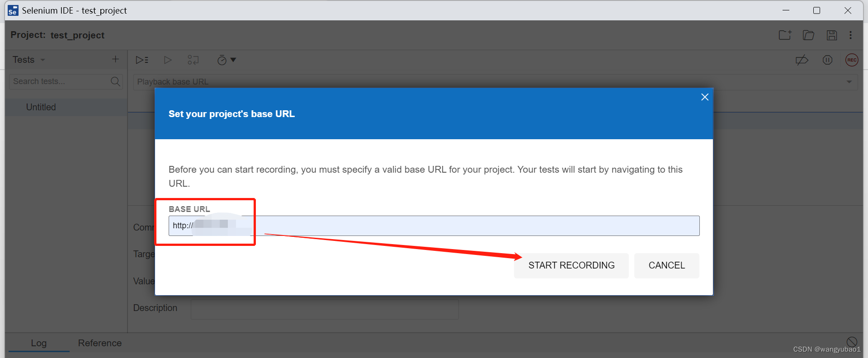868x358 pixels.
Task: Click the Selenium IDE app icon in title bar
Action: [x=13, y=10]
